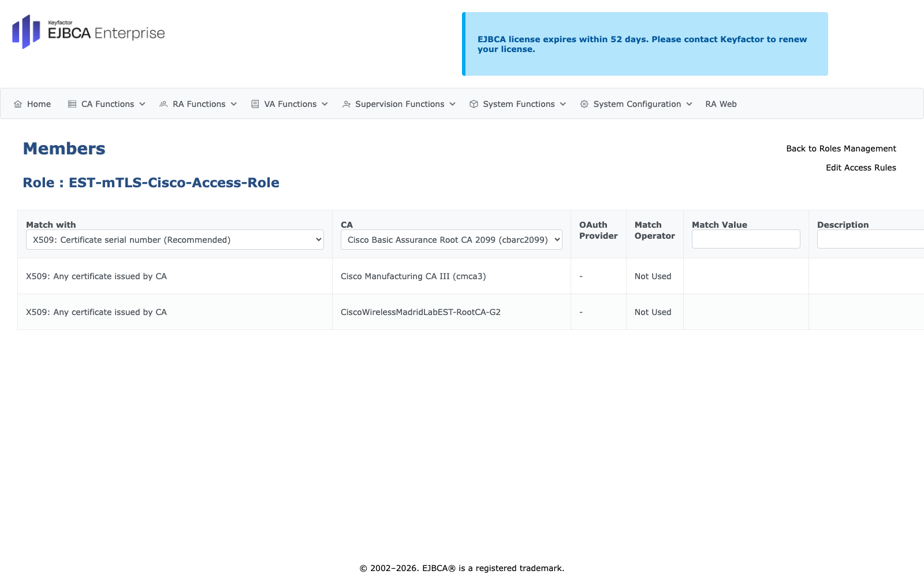Go to RA Web

click(721, 104)
